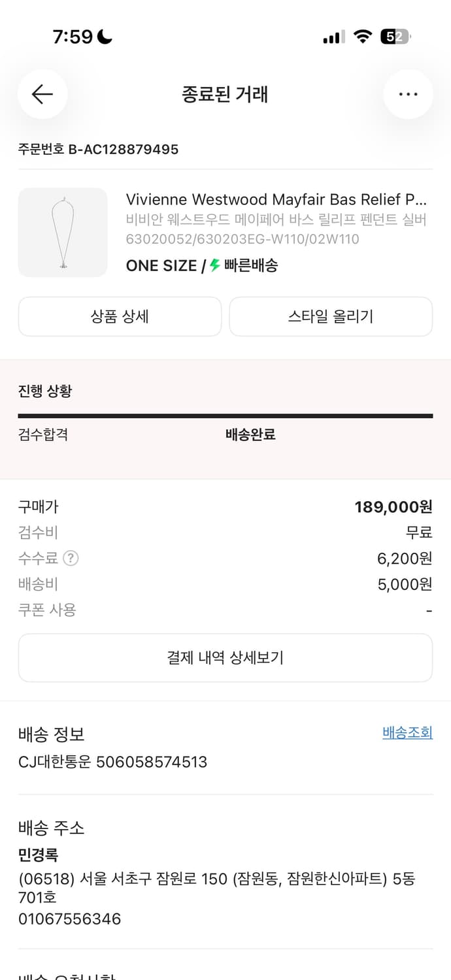Tap 스타일 올리기 to upload a style
This screenshot has width=451, height=980.
331,316
